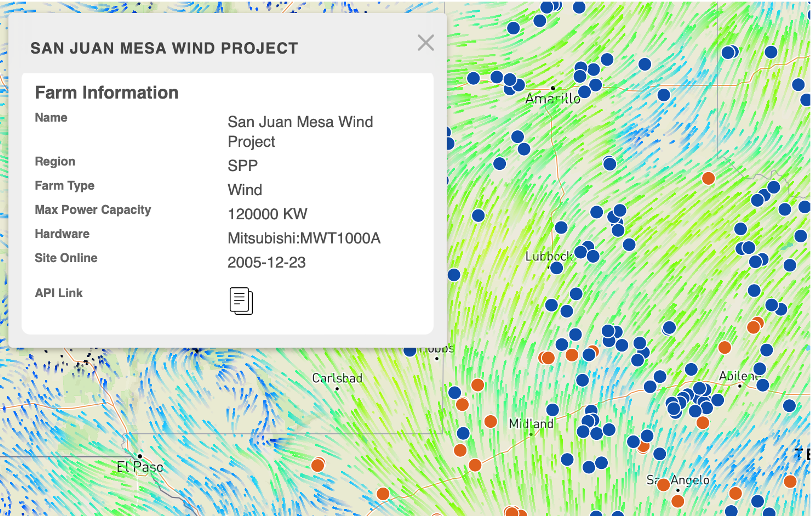This screenshot has width=812, height=516.
Task: Click the Amarillo city label on map
Action: point(553,98)
